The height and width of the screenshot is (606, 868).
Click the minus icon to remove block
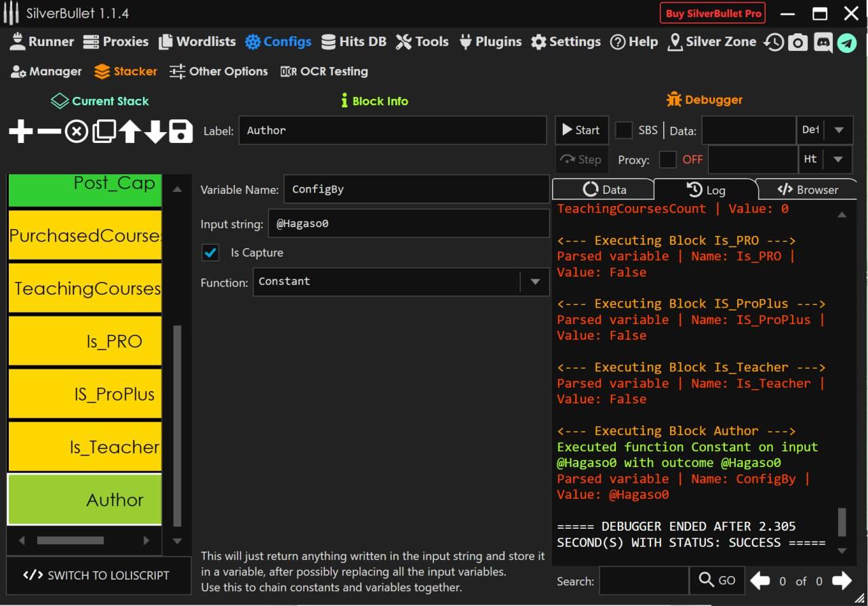click(49, 131)
